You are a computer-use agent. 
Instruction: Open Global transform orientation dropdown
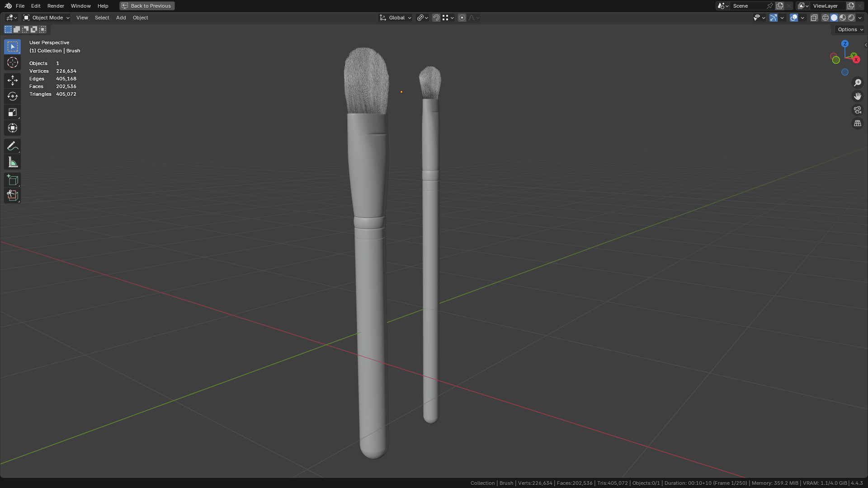click(x=396, y=18)
